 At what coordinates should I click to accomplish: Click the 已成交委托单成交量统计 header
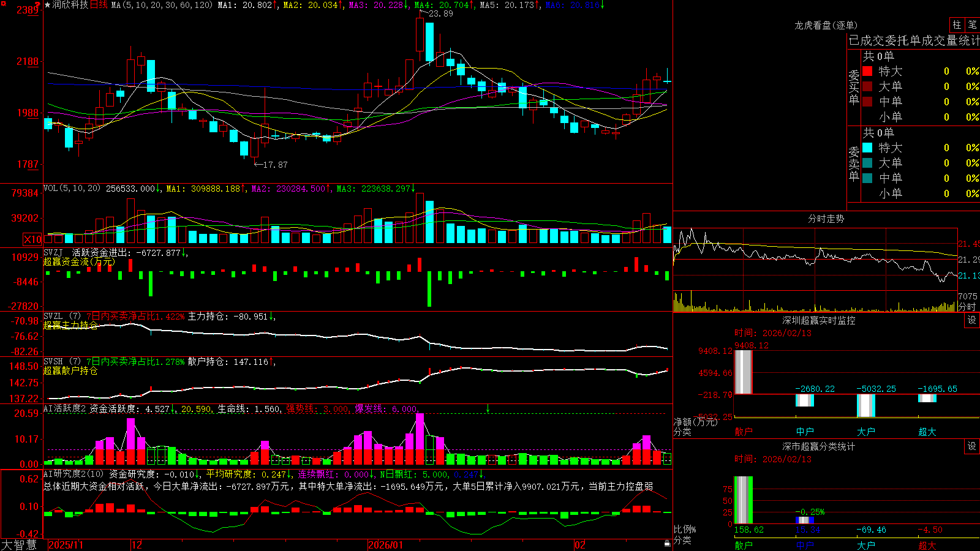(x=914, y=40)
